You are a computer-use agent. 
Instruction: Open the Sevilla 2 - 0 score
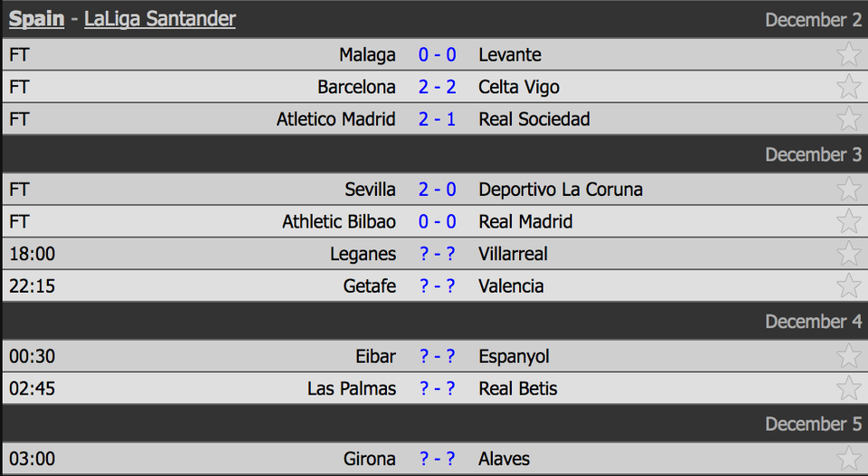438,190
